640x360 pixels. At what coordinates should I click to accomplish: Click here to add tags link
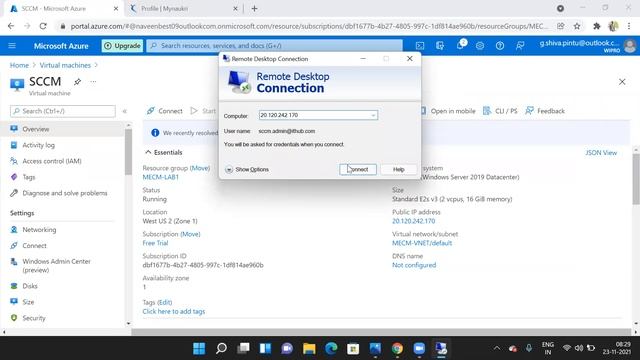pos(173,311)
